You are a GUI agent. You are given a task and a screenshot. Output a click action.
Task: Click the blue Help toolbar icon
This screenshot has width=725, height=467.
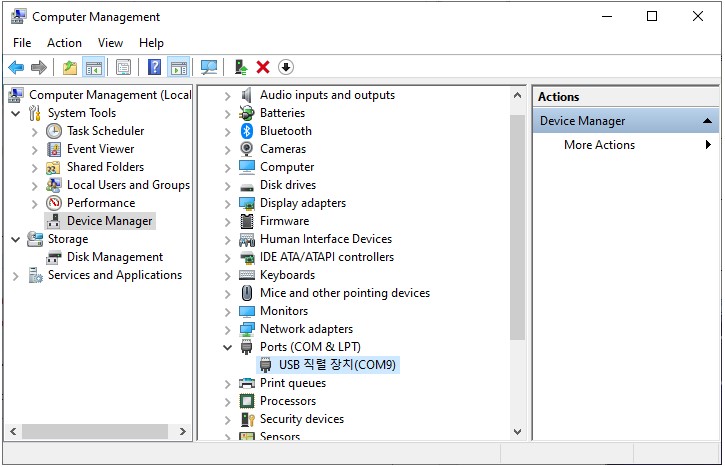[154, 67]
